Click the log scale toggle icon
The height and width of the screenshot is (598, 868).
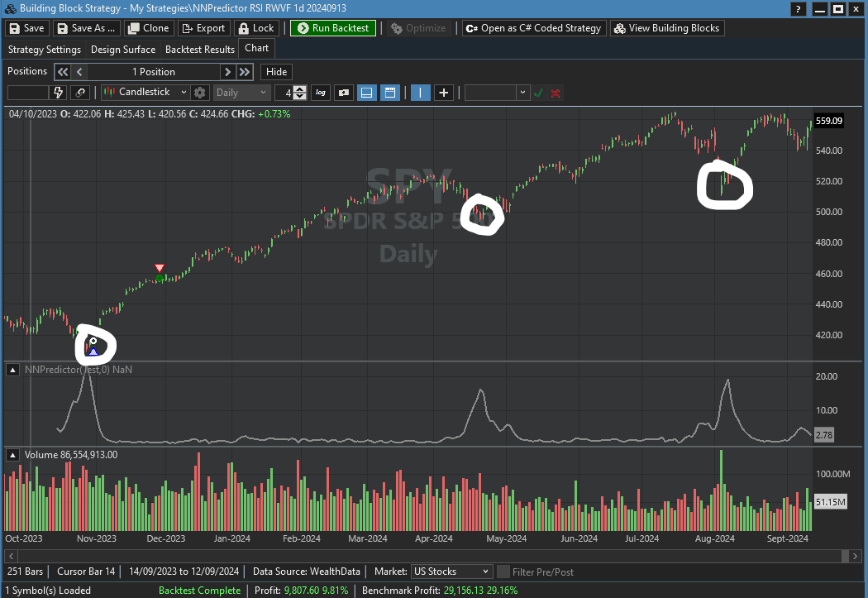click(x=321, y=93)
